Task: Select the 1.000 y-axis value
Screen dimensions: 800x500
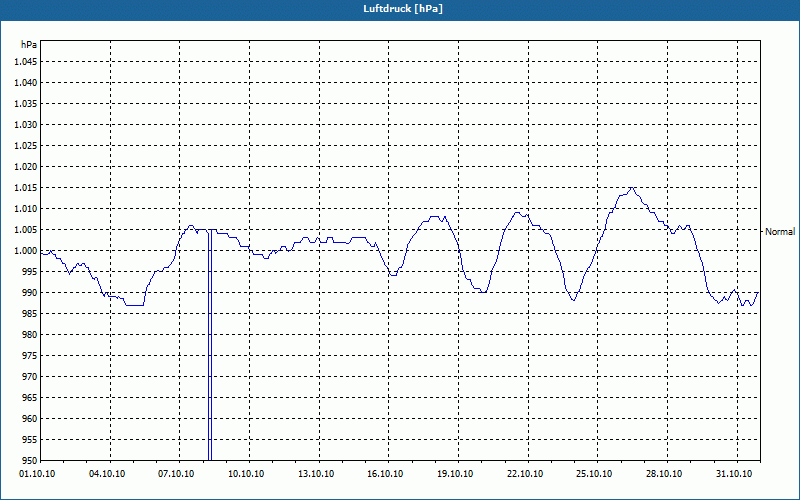Action: point(26,251)
